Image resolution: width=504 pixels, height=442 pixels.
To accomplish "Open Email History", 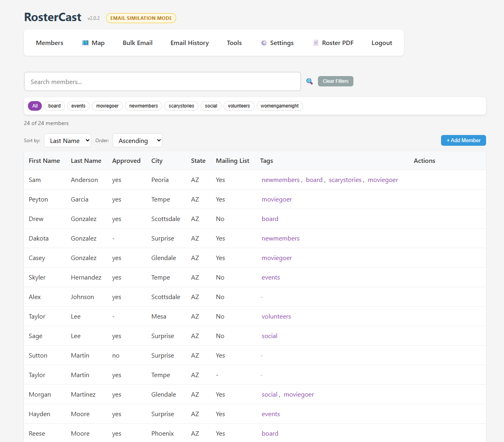I will [190, 43].
